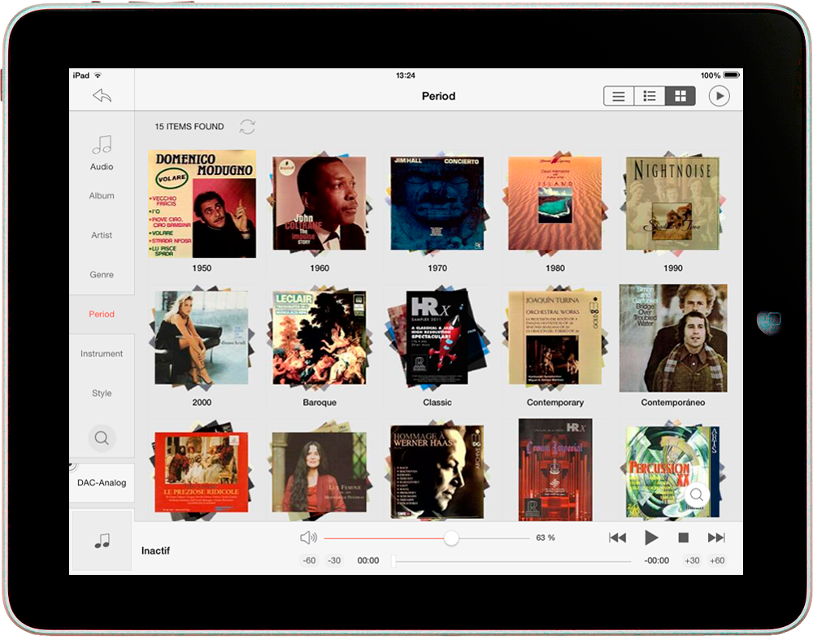Screen dimensions: 813x644
Task: Skip back 60 seconds
Action: 309,560
